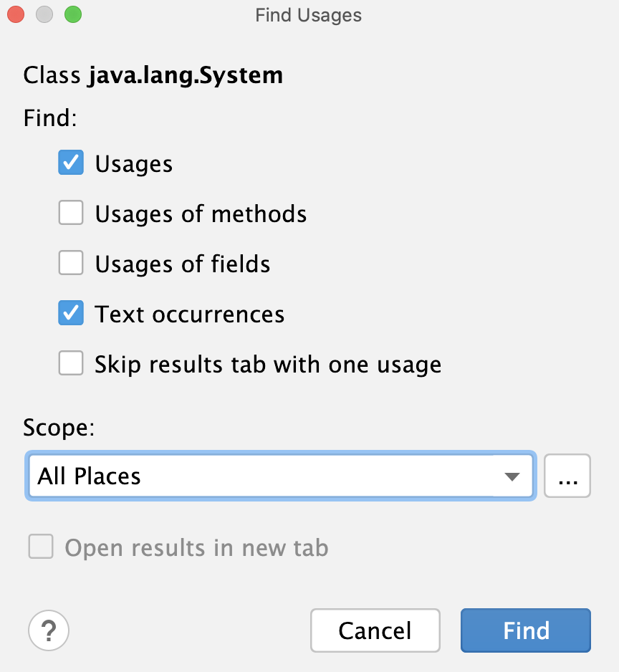This screenshot has height=672, width=619.
Task: Check Skip results tab with one usage
Action: click(70, 363)
